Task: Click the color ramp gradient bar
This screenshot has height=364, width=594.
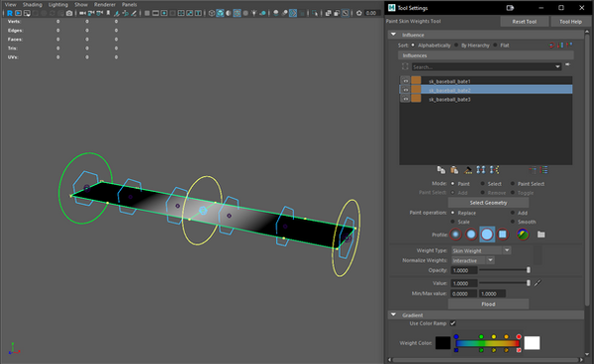Action: tap(487, 343)
